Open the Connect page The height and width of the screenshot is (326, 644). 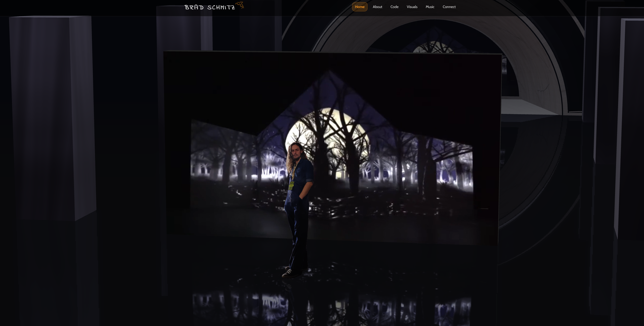(x=449, y=7)
